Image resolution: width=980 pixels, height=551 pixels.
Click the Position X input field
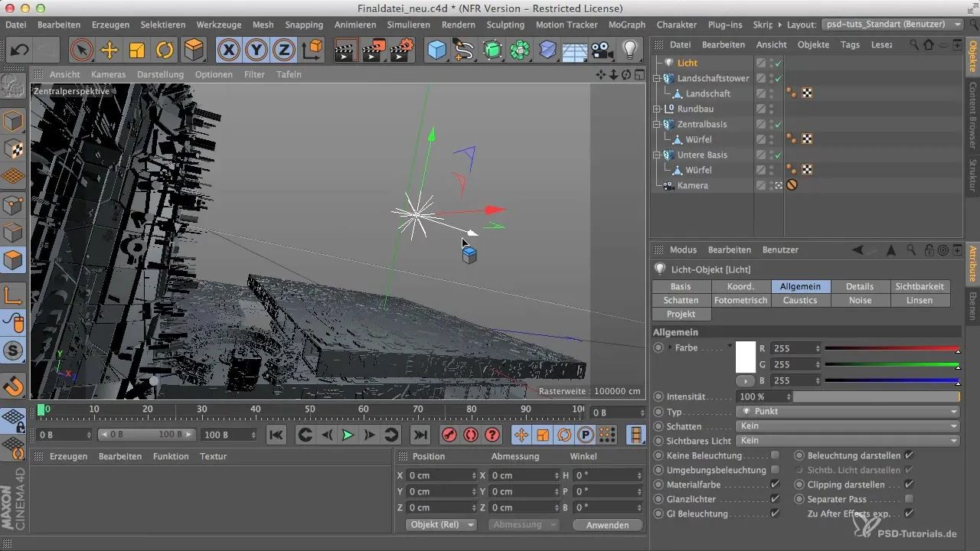(x=441, y=475)
